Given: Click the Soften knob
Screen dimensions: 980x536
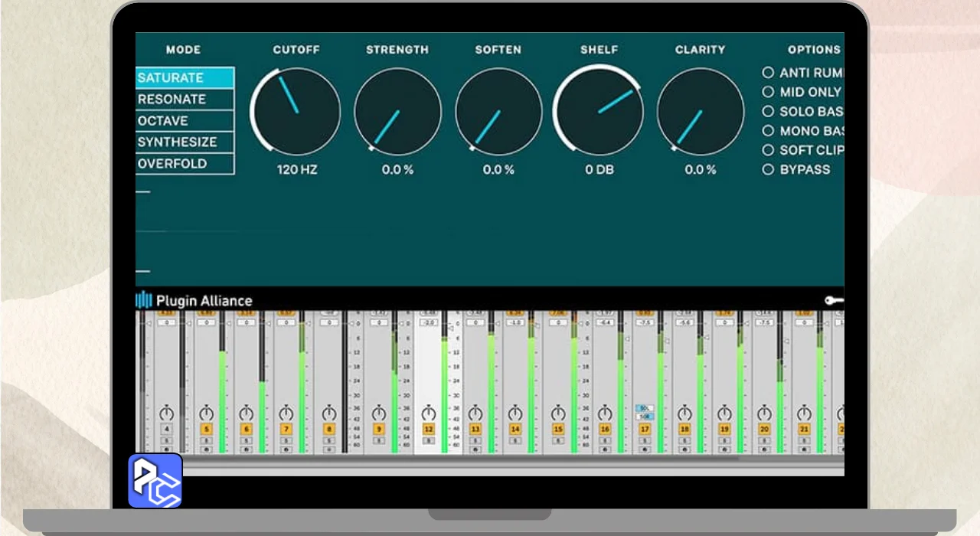Looking at the screenshot, I should [498, 111].
